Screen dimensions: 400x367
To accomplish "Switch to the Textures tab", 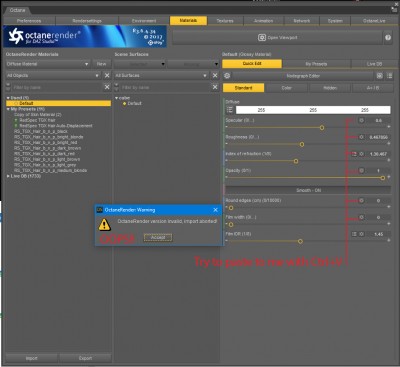I will (225, 21).
